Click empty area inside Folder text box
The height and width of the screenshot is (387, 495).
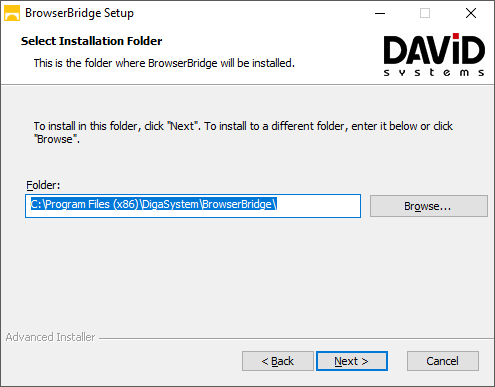(x=318, y=206)
